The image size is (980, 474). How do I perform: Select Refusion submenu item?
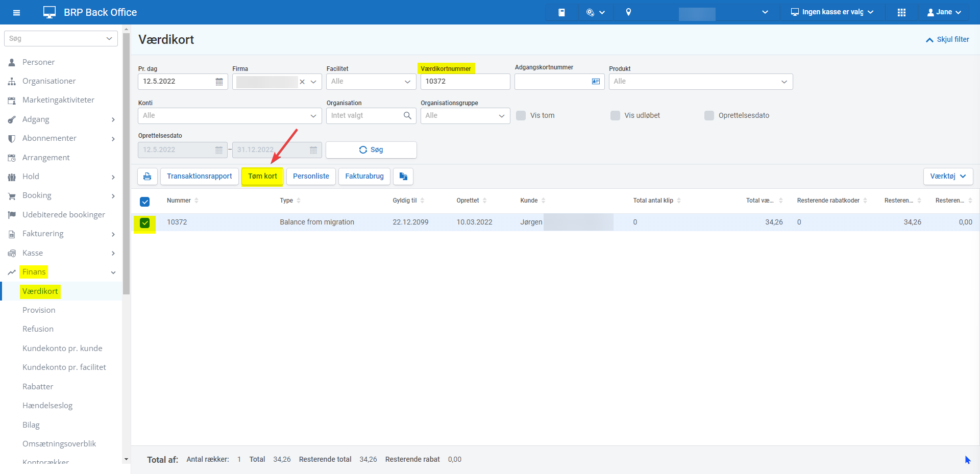[38, 329]
